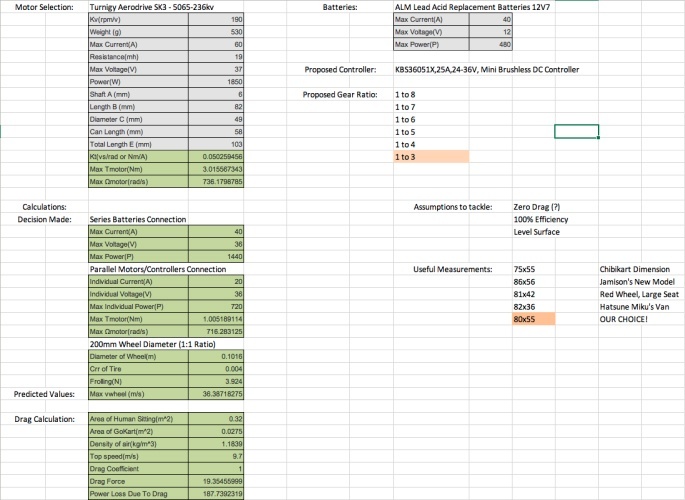Select the motor Max Voltage(V) value 37

click(x=216, y=69)
